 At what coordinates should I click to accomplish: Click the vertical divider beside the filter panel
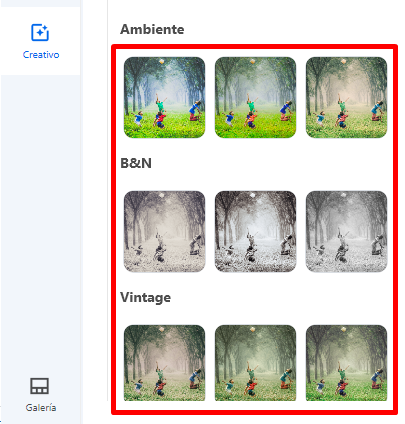tap(108, 200)
